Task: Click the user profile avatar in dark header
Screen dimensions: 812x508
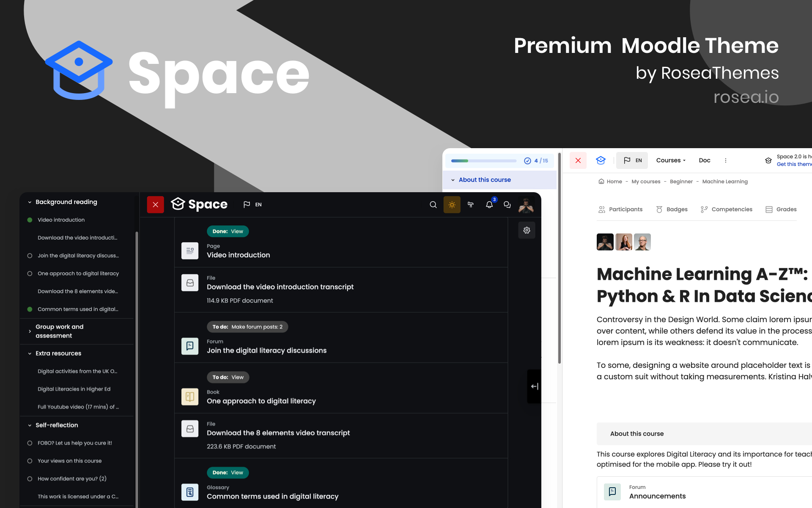Action: [526, 205]
